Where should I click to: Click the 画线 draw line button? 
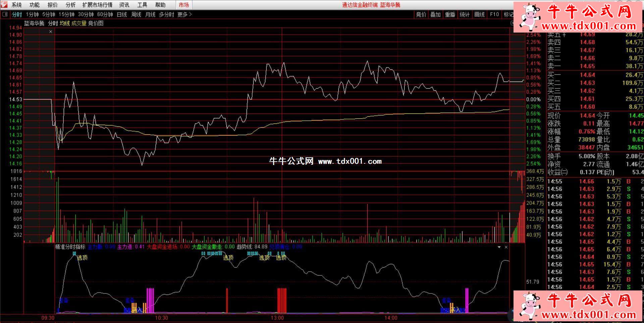[479, 14]
